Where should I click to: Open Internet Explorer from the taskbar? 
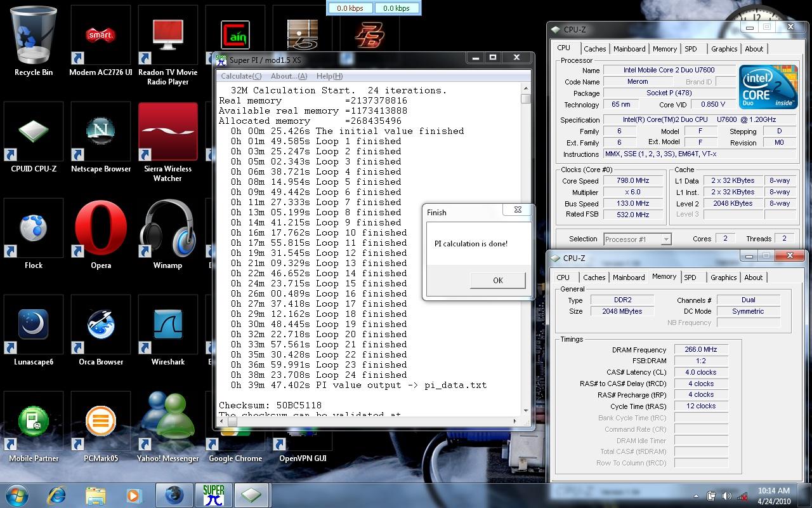[x=57, y=495]
